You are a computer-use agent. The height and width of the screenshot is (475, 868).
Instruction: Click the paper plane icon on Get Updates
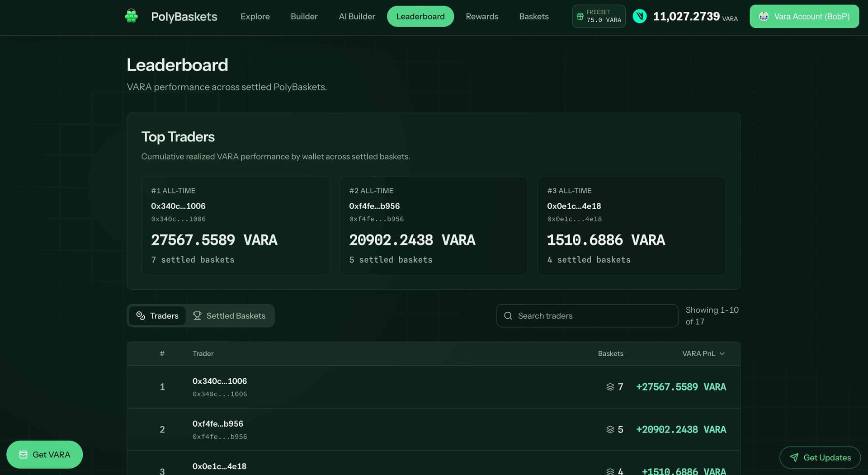pyautogui.click(x=794, y=457)
